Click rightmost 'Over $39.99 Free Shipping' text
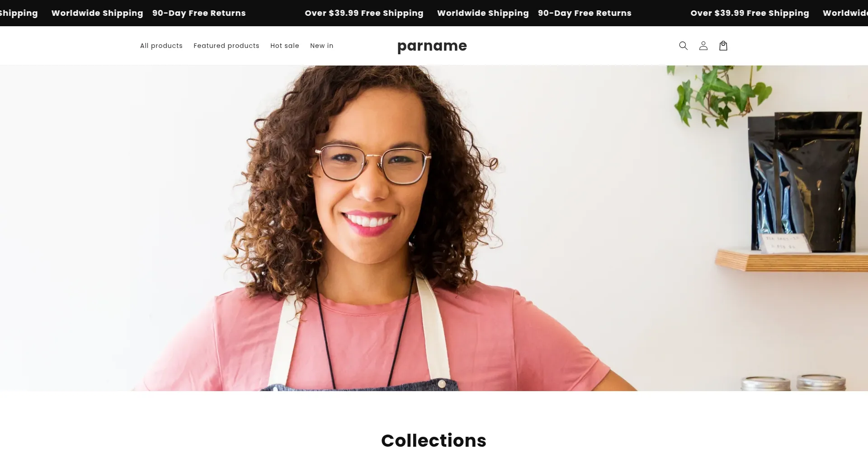This screenshot has width=868, height=449. [x=750, y=13]
